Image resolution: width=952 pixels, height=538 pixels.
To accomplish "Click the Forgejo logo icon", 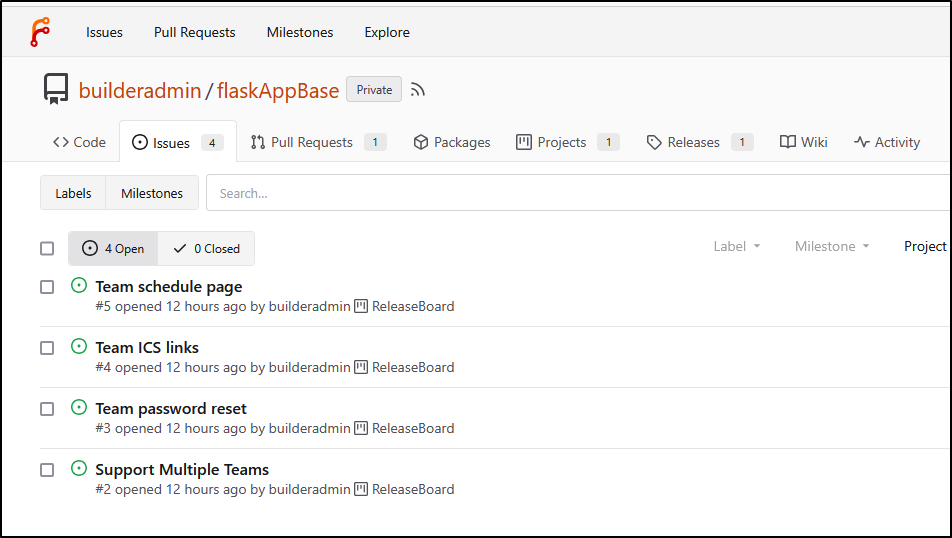I will coord(40,32).
